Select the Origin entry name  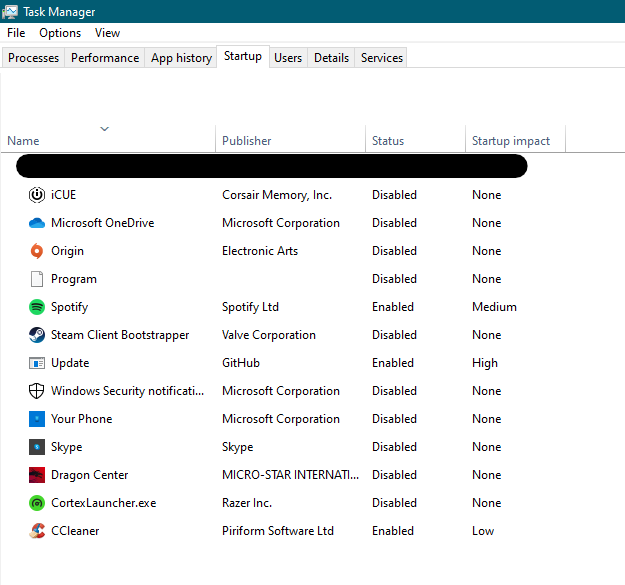(x=67, y=251)
